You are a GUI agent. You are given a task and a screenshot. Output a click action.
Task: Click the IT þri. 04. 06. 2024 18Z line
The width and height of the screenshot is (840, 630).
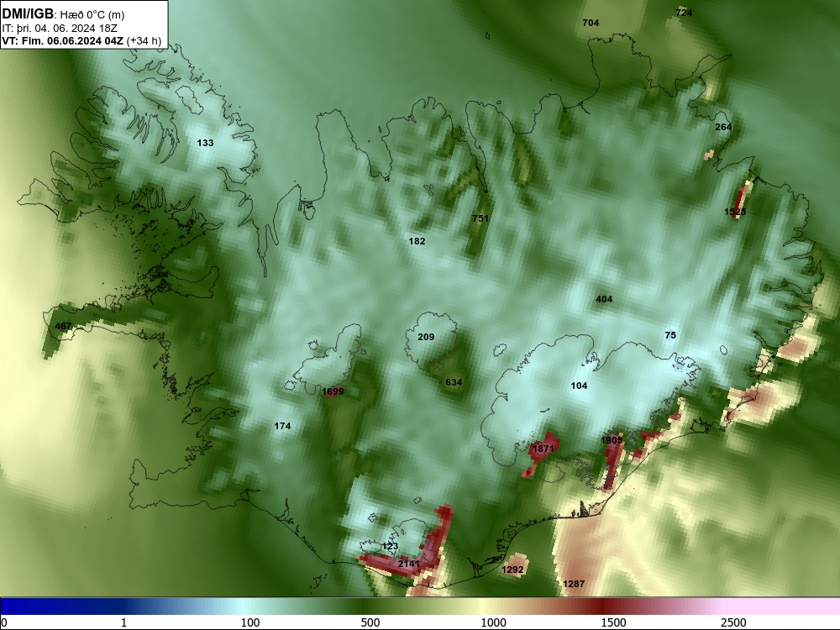tap(60, 29)
